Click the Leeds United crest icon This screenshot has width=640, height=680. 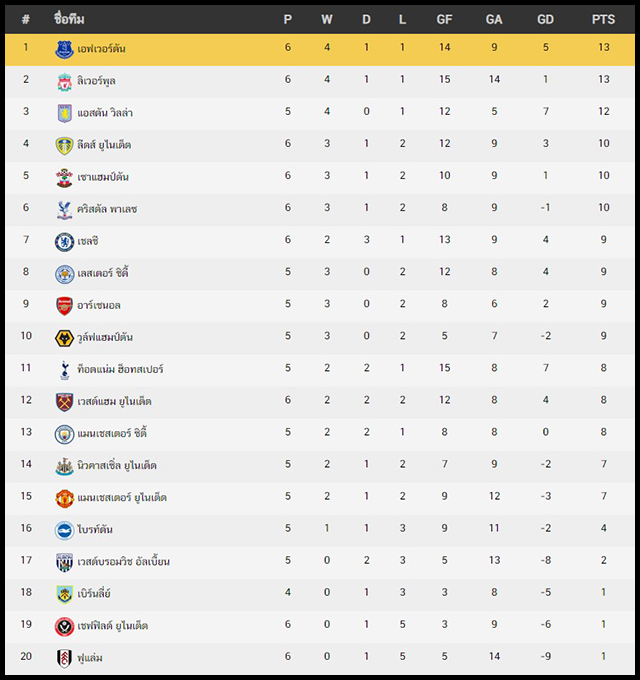click(x=65, y=145)
